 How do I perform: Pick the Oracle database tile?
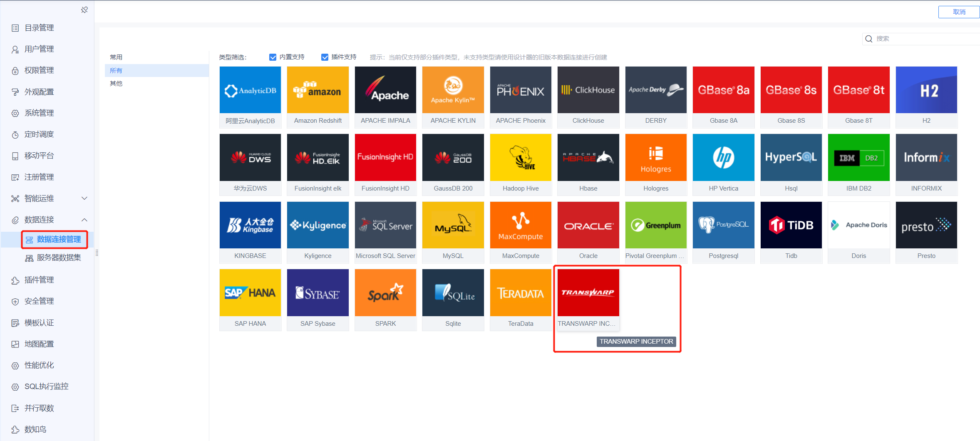pyautogui.click(x=588, y=232)
